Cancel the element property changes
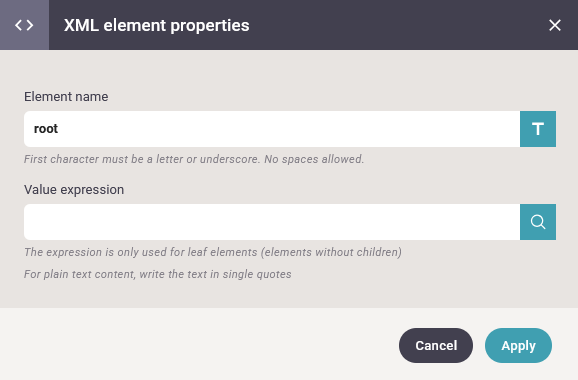 (436, 345)
